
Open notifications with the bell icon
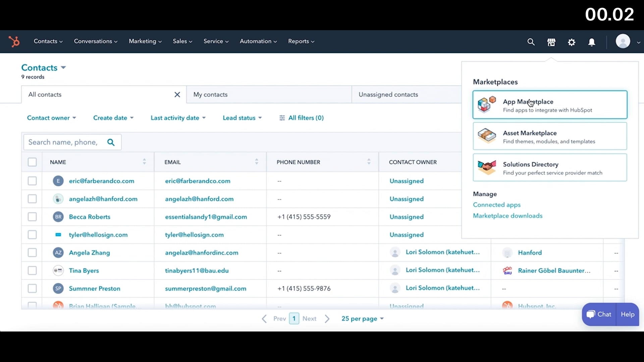(591, 42)
